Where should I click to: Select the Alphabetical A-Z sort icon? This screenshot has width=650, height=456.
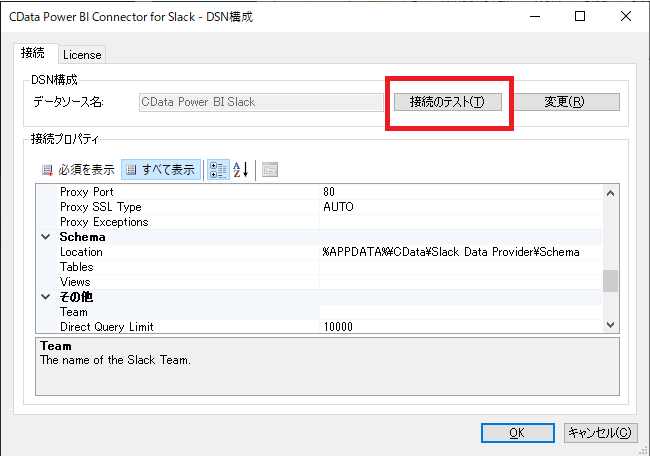(241, 170)
